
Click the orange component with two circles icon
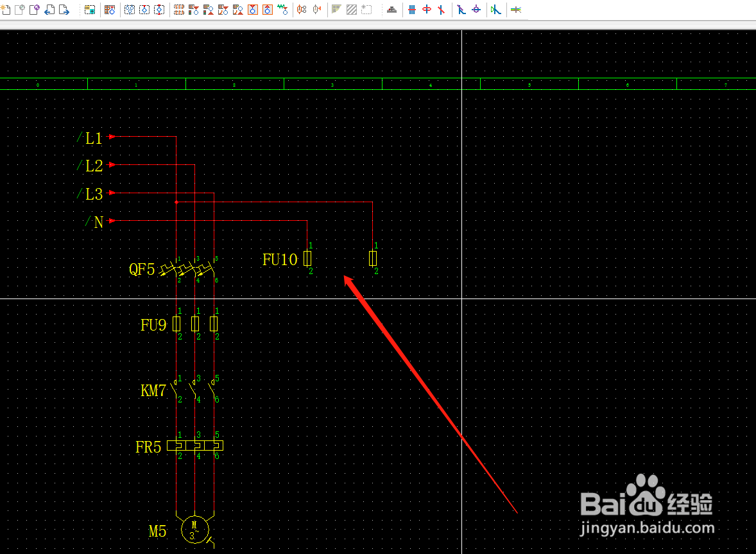tap(302, 10)
